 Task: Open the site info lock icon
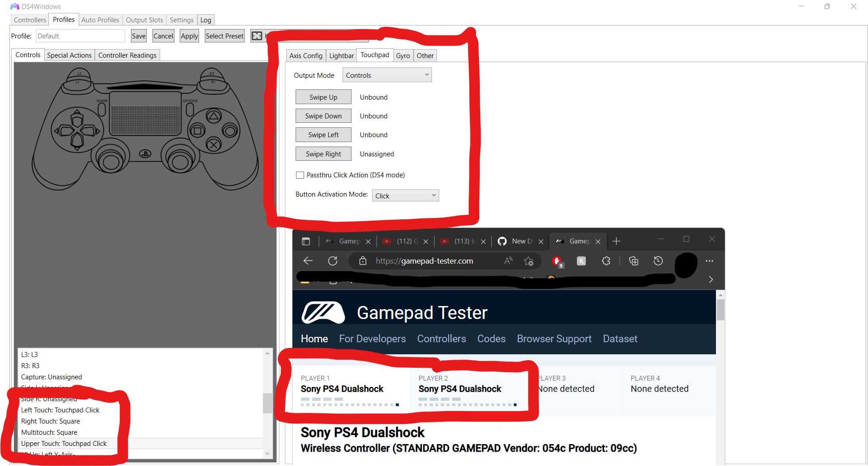(x=363, y=261)
